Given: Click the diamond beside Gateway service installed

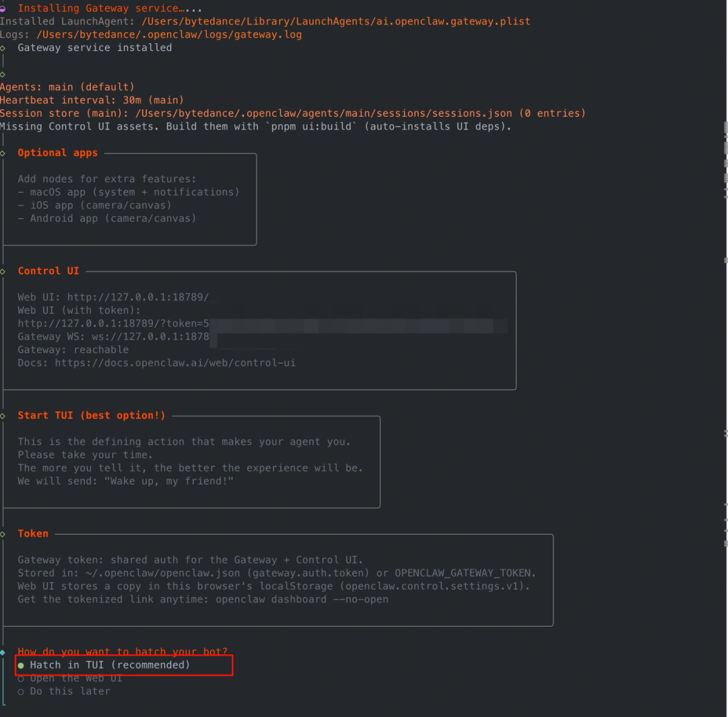Looking at the screenshot, I should tap(3, 48).
